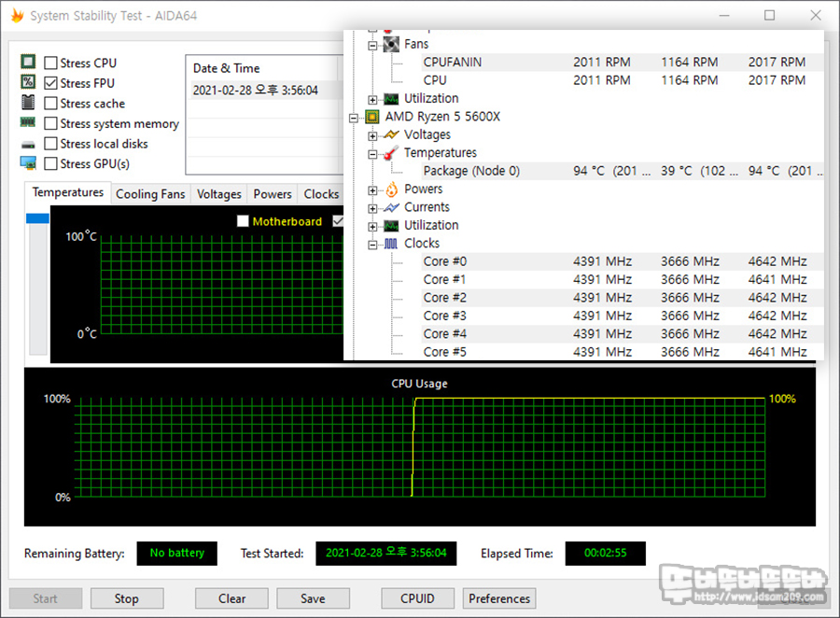This screenshot has width=840, height=618.
Task: Click the Elapsed Time value 00:02:55
Action: tap(606, 554)
